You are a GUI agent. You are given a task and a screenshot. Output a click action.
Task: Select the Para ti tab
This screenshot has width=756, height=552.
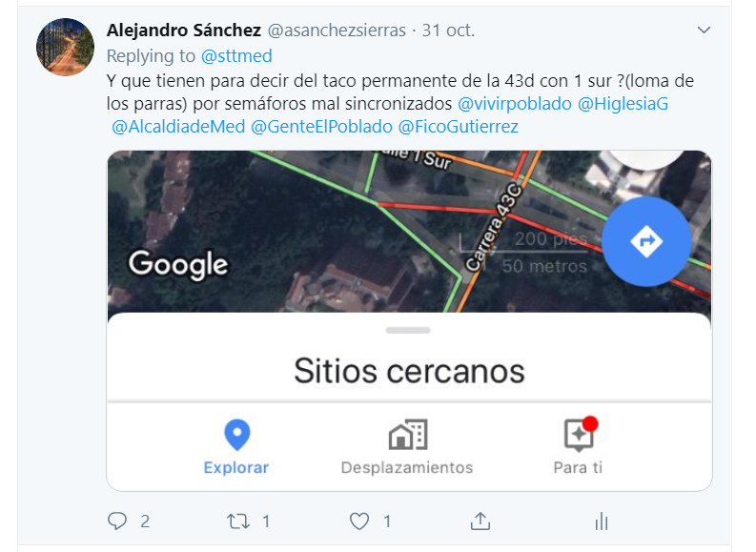578,447
